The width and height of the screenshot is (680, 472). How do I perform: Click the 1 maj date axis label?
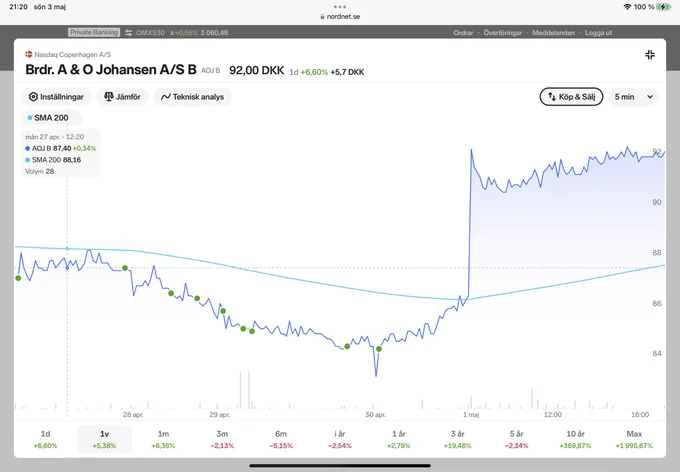click(471, 415)
